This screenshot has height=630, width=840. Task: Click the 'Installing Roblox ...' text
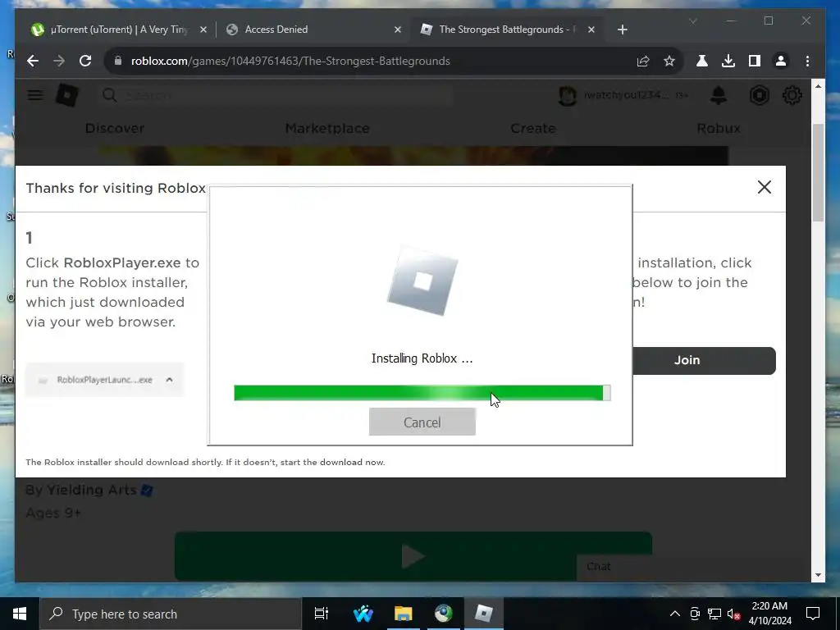(x=422, y=358)
